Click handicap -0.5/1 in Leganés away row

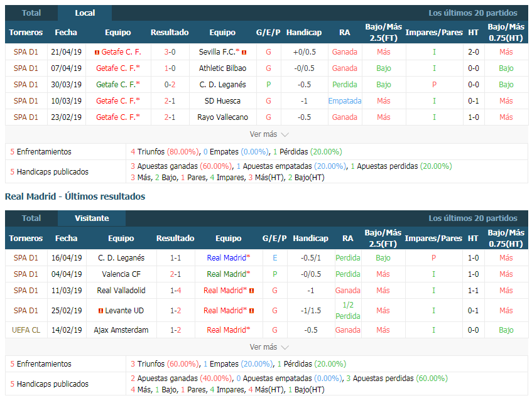pos(310,257)
